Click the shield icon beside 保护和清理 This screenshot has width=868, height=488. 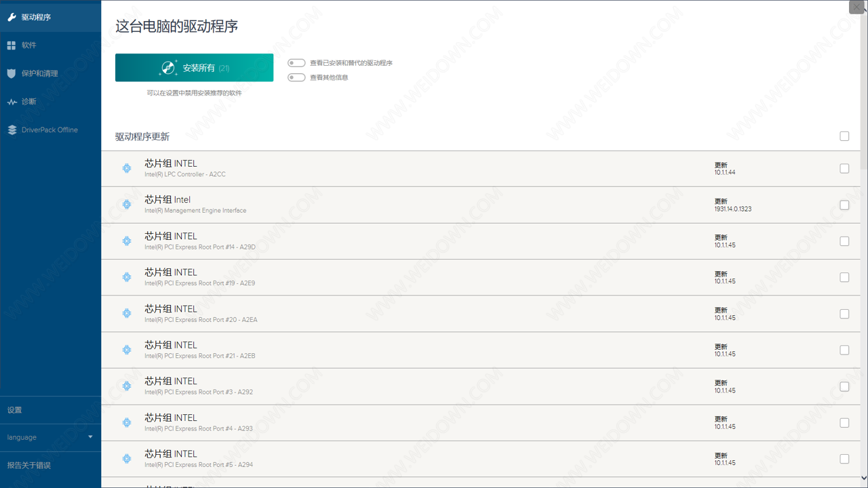[12, 73]
